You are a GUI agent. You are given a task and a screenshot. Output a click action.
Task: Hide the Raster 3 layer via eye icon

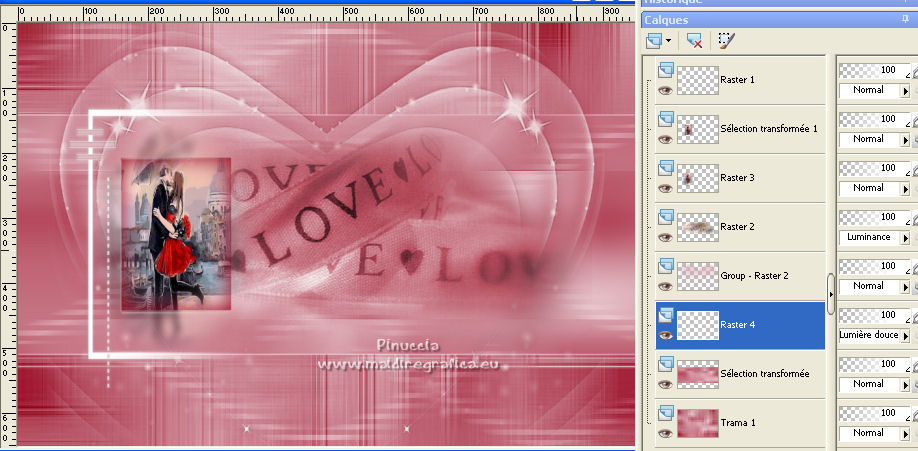point(665,189)
